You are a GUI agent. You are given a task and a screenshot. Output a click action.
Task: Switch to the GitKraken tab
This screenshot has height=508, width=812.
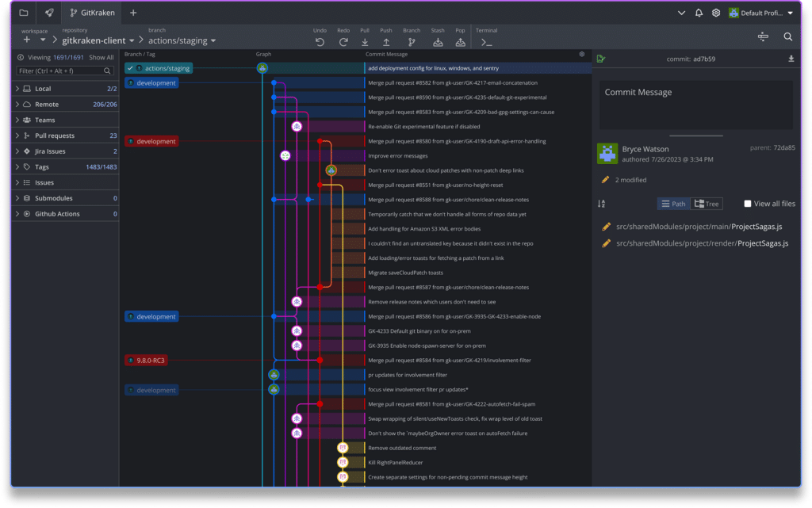[92, 13]
